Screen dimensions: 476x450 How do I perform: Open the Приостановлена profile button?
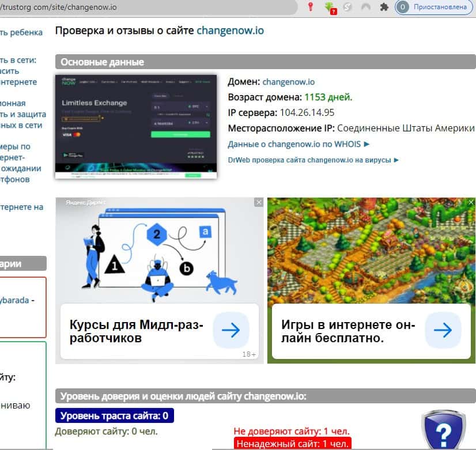434,7
